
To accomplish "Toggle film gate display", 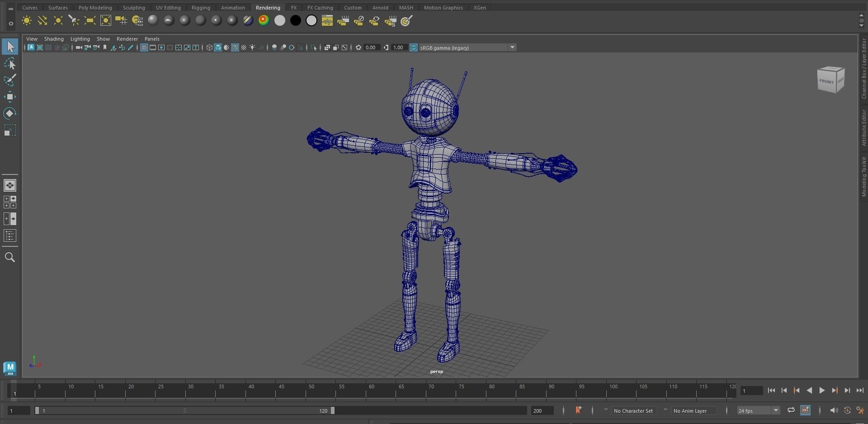I will (153, 47).
